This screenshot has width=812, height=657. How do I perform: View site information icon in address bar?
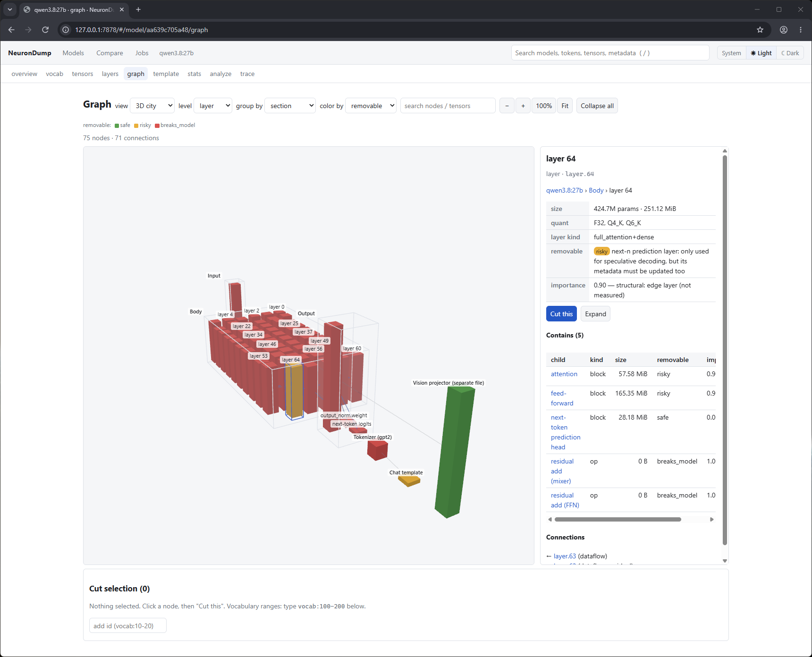(x=66, y=30)
